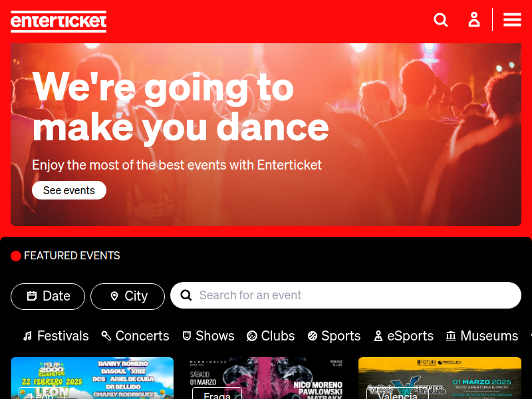Image resolution: width=532 pixels, height=399 pixels.
Task: Click the Festivals music note icon
Action: coord(27,336)
